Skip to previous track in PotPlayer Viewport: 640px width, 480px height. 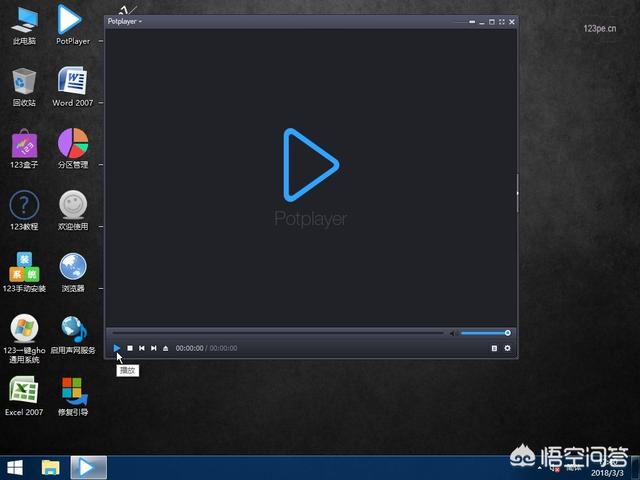coord(142,348)
